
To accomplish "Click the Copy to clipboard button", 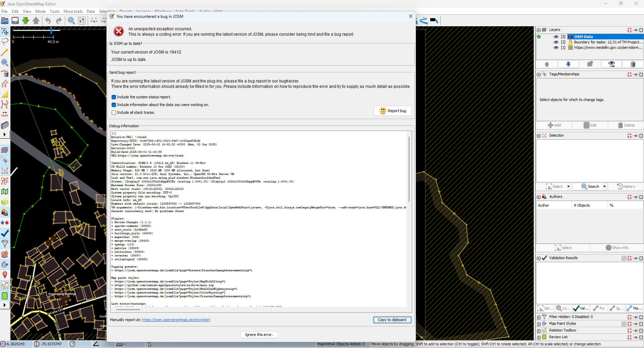I will pyautogui.click(x=392, y=320).
